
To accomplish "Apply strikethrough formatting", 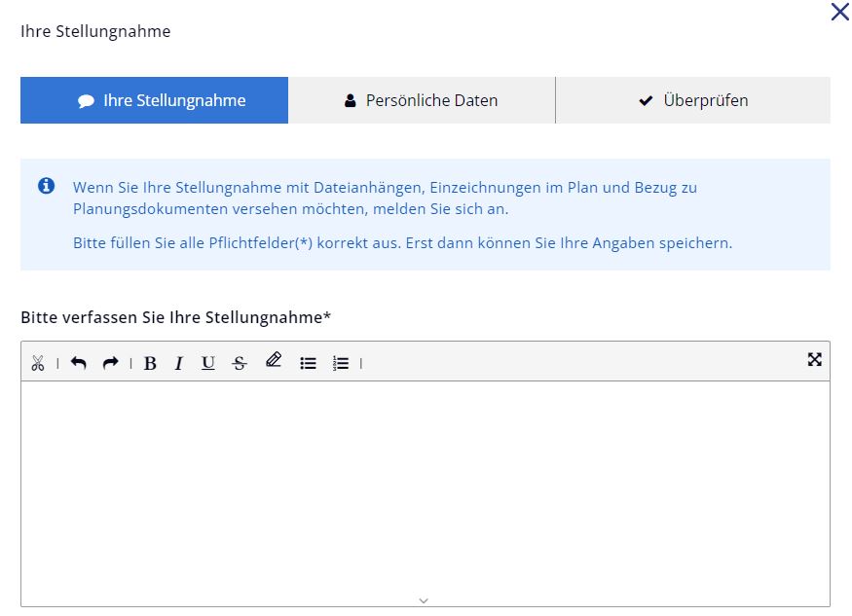I will [240, 362].
